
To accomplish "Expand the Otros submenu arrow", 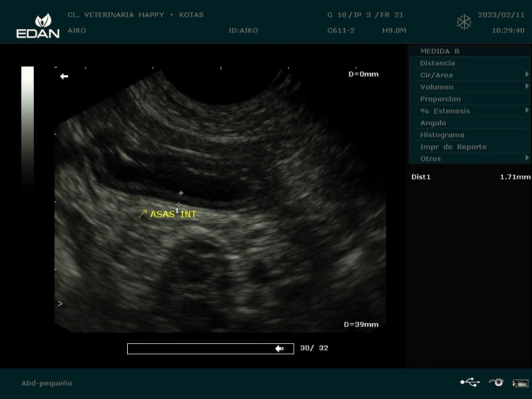I will (527, 158).
